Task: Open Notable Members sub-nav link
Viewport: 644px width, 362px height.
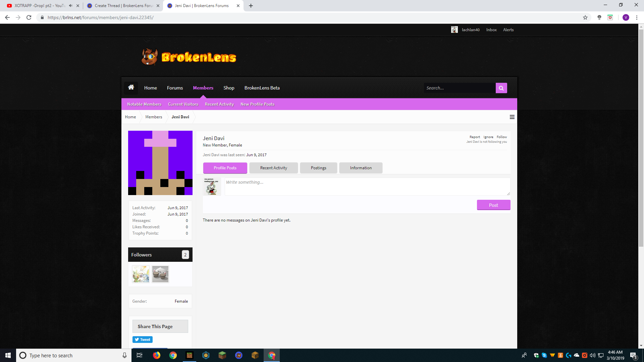Action: click(144, 104)
